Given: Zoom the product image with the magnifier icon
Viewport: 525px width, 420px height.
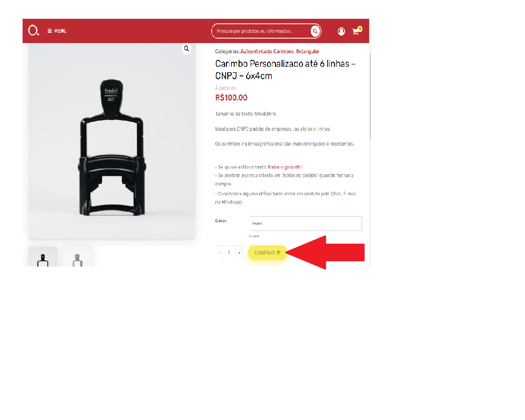Looking at the screenshot, I should (187, 49).
